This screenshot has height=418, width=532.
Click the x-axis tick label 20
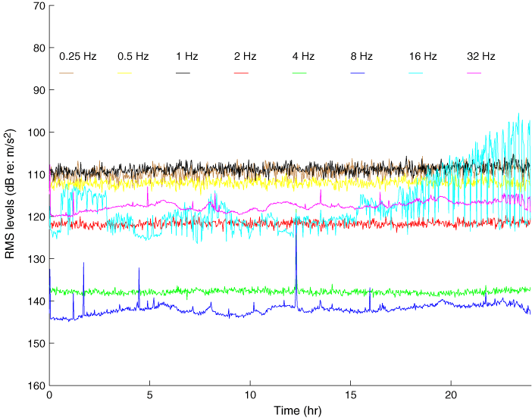(451, 395)
